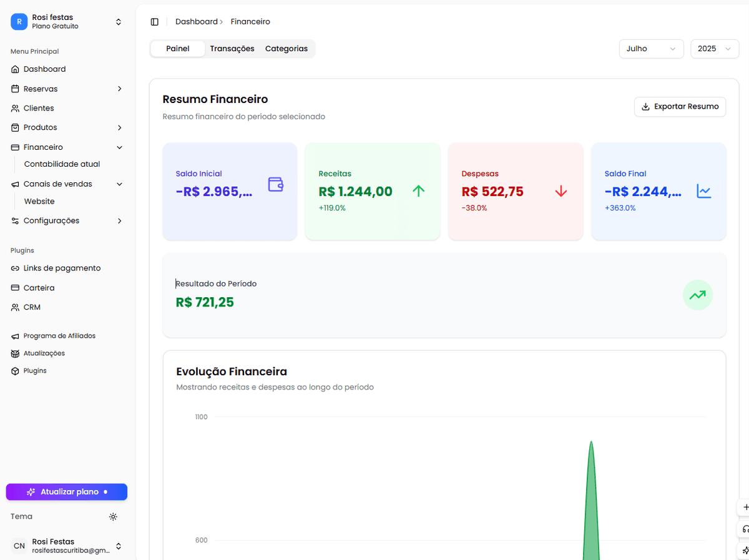The image size is (749, 560).
Task: Click the Programa de Afiliados megaphone icon
Action: 14,335
